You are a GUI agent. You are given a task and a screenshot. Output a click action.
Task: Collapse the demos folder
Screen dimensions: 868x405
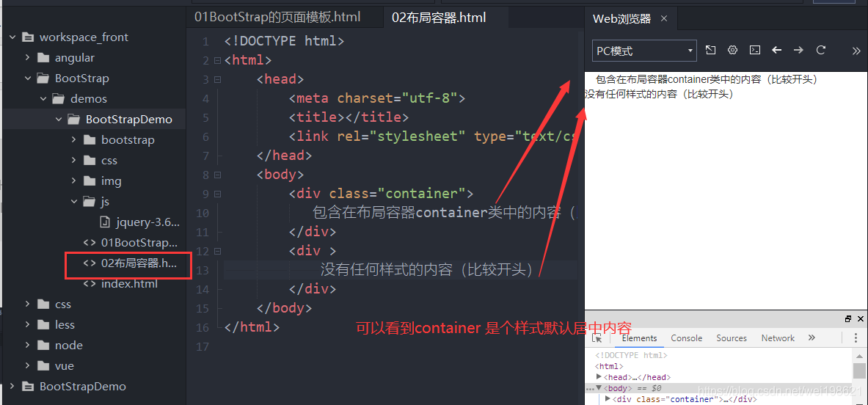pos(43,98)
